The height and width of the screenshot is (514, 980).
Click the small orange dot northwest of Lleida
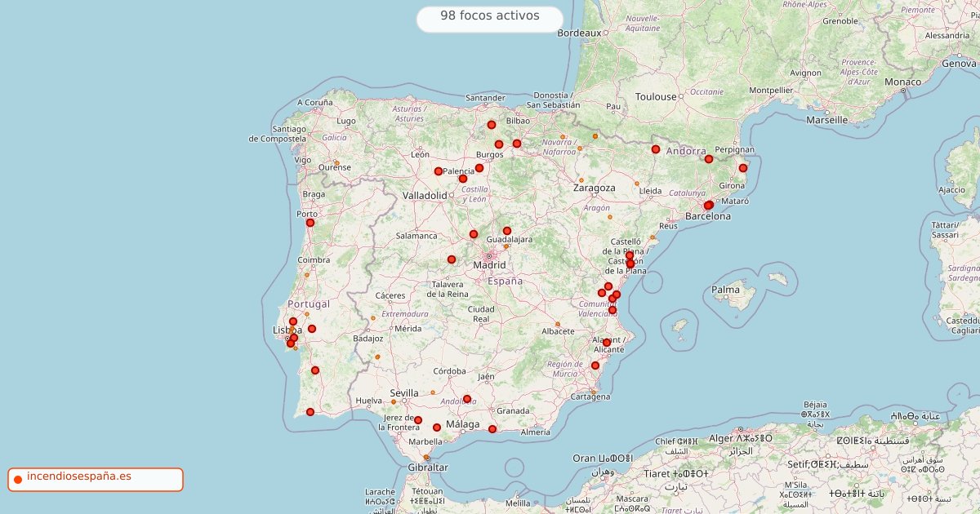pyautogui.click(x=637, y=184)
